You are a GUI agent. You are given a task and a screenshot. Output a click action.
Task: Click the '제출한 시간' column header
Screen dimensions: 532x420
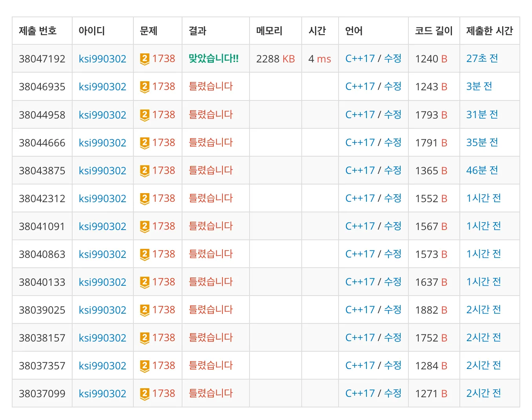(x=489, y=31)
